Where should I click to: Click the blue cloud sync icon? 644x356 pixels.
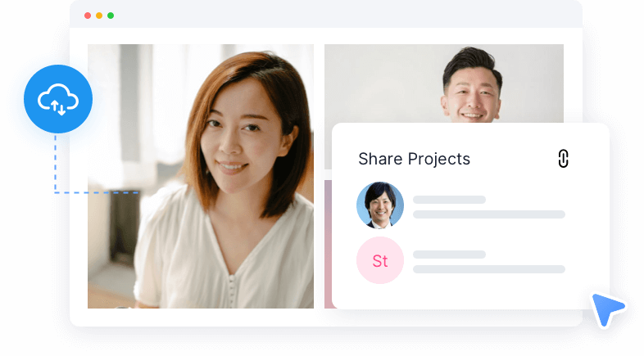(58, 99)
